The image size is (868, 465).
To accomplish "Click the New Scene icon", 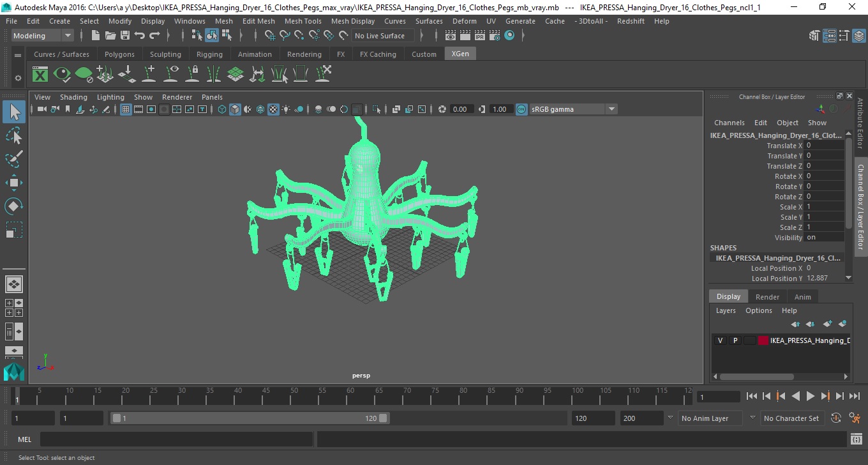I will click(x=96, y=36).
